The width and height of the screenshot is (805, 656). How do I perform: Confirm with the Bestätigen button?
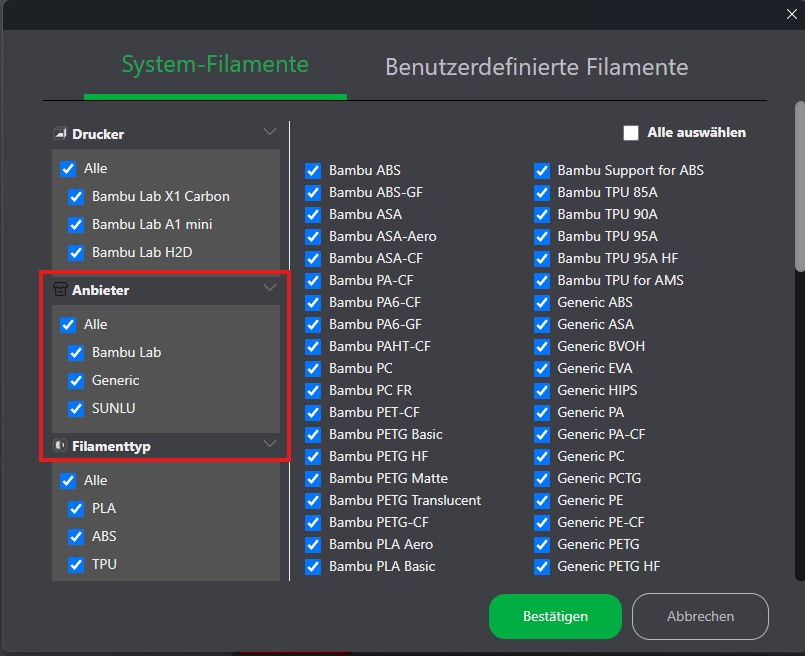(555, 616)
